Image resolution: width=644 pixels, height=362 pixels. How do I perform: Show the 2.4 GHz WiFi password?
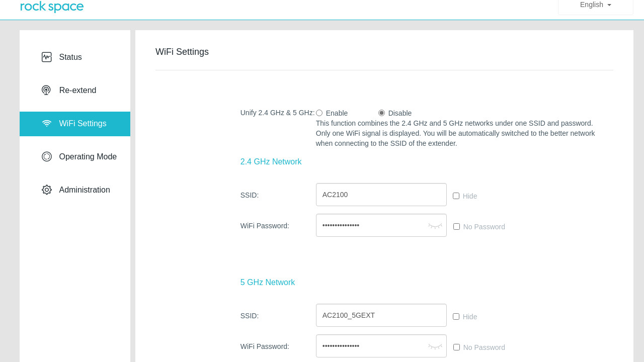435,226
